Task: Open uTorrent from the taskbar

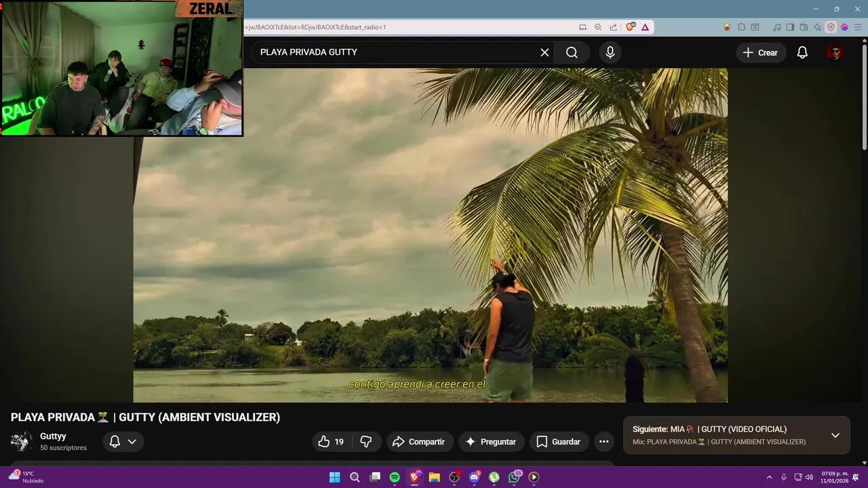Action: tap(494, 477)
